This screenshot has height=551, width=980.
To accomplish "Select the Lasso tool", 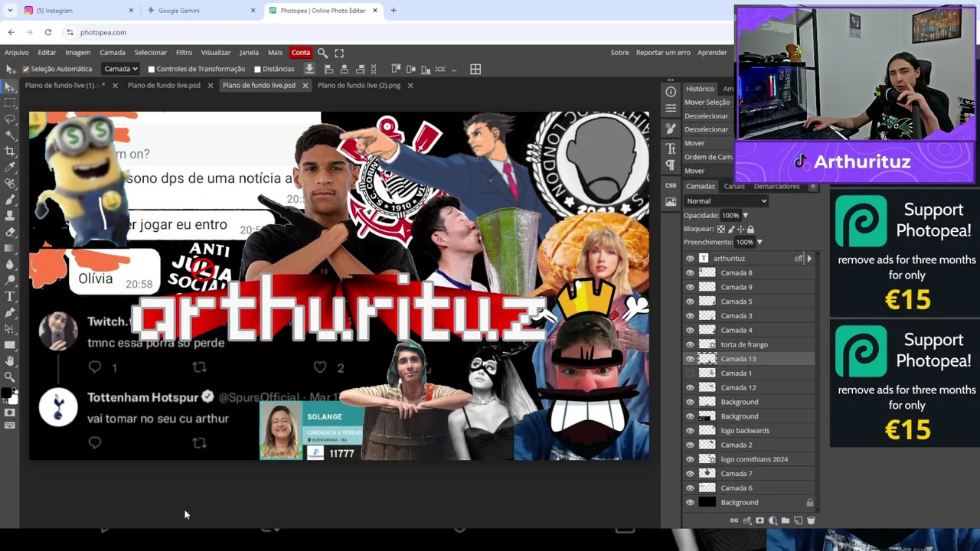I will point(10,119).
